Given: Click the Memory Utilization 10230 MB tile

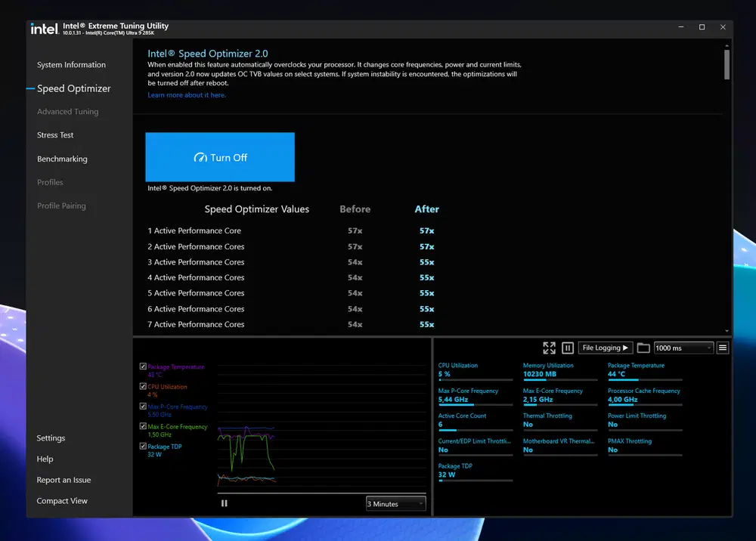Looking at the screenshot, I should (559, 370).
